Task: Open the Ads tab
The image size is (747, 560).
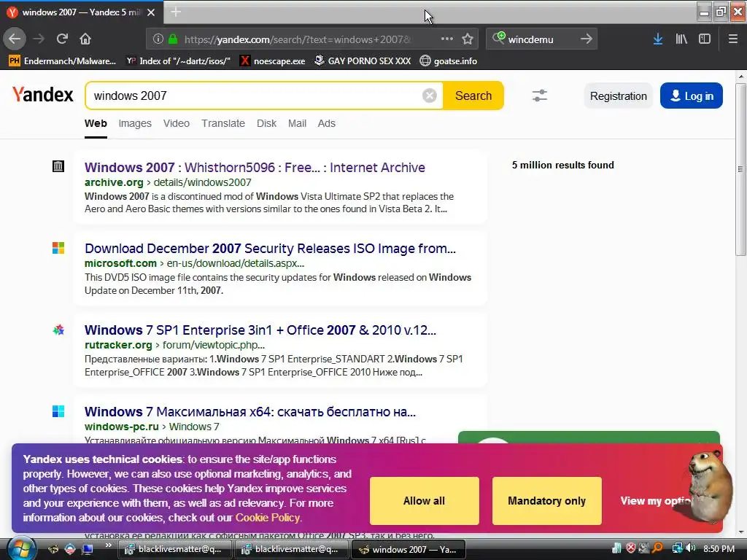Action: coord(326,123)
